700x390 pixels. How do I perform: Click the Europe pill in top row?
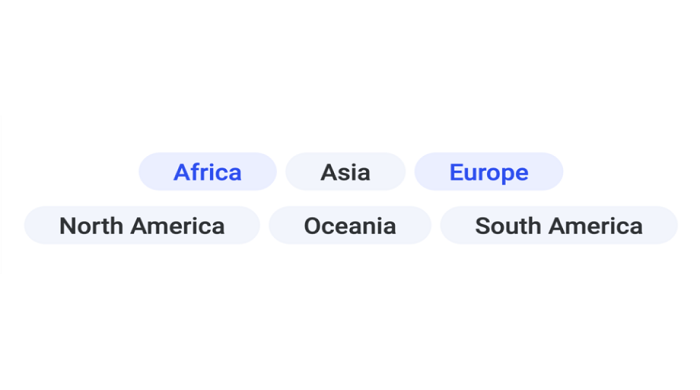click(x=489, y=172)
